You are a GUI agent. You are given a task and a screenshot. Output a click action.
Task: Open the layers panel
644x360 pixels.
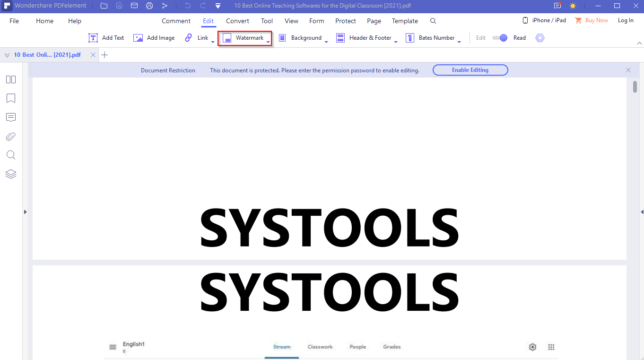pyautogui.click(x=11, y=174)
